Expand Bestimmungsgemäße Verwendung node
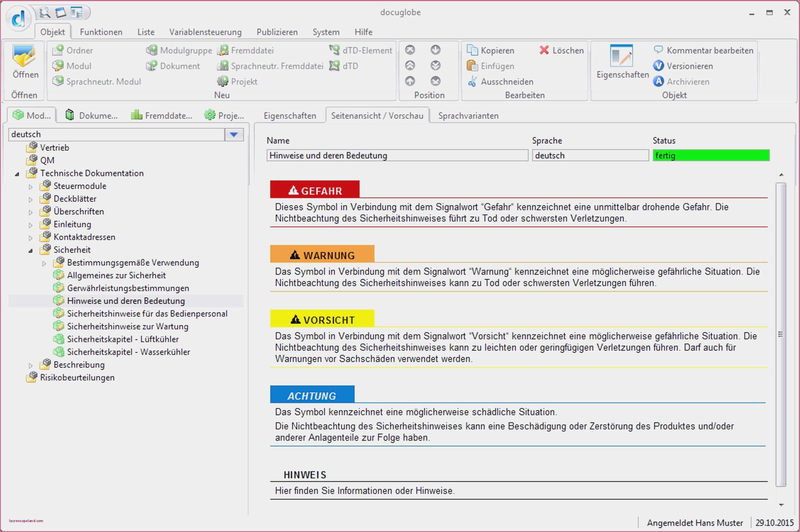 [x=44, y=264]
